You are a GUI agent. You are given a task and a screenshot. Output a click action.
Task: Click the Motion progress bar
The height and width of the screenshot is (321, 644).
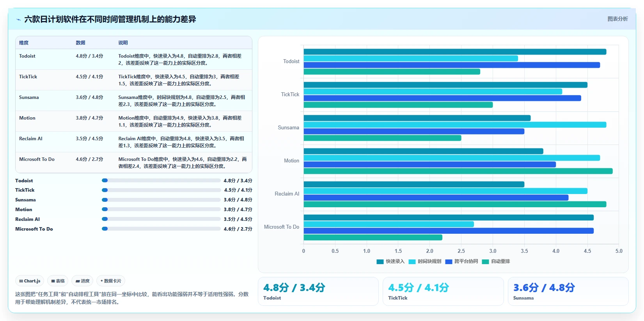pyautogui.click(x=161, y=209)
